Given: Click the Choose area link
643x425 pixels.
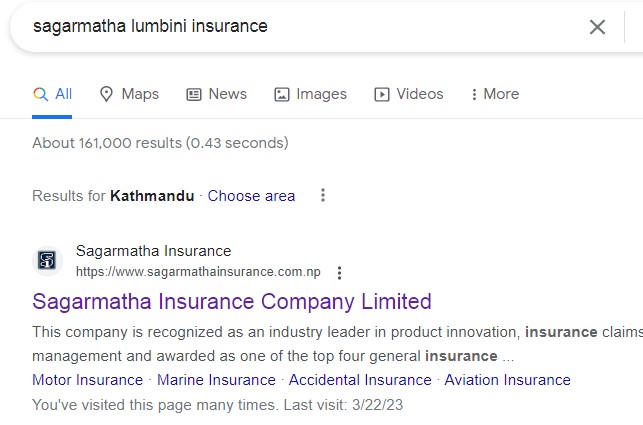Looking at the screenshot, I should click(x=251, y=196).
